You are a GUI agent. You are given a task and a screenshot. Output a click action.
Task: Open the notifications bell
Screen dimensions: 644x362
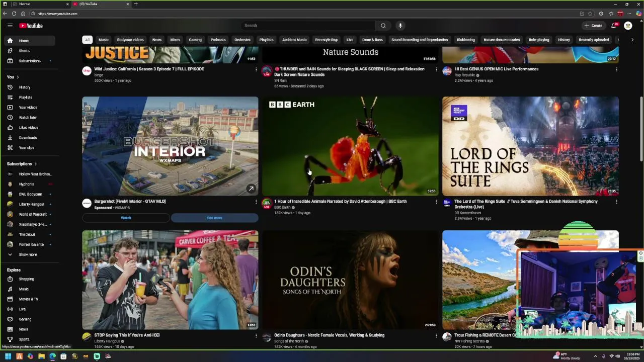click(x=614, y=26)
